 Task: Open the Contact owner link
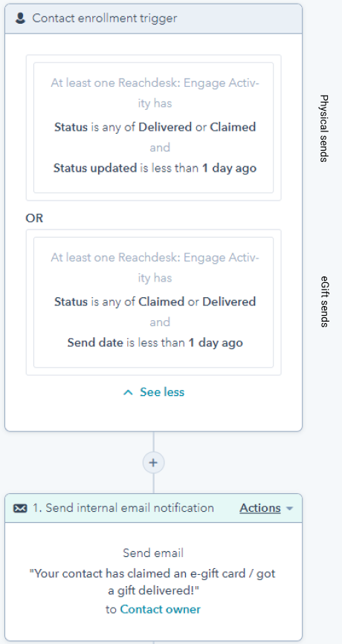[x=161, y=609]
